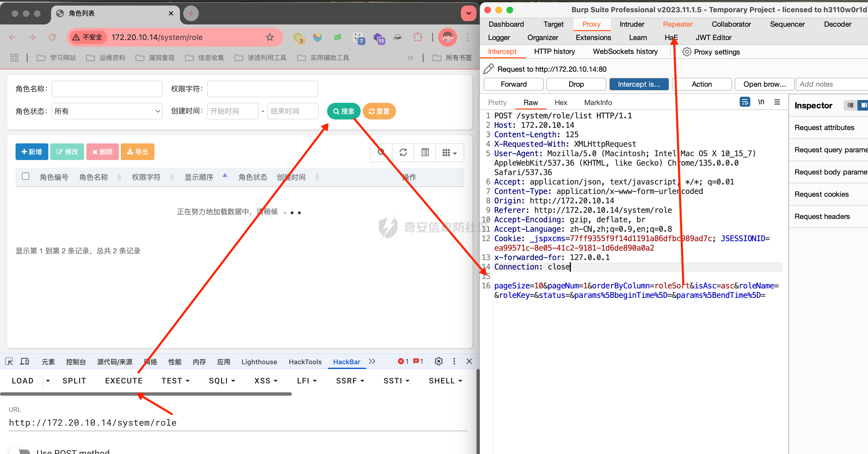Image resolution: width=868 pixels, height=454 pixels.
Task: Toggle the Intercept is on button
Action: click(x=639, y=84)
